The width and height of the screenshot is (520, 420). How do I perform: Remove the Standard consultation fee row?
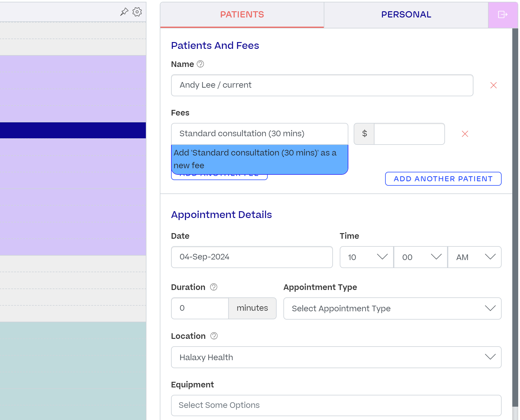tap(465, 134)
